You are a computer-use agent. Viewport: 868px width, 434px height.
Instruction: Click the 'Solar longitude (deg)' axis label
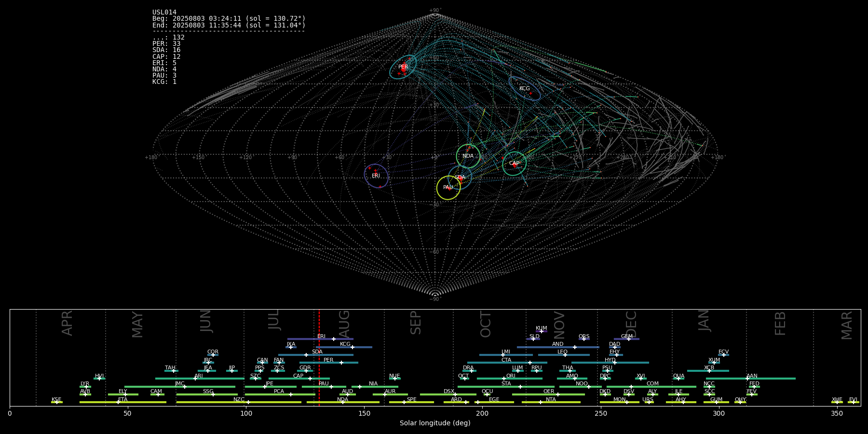click(435, 423)
